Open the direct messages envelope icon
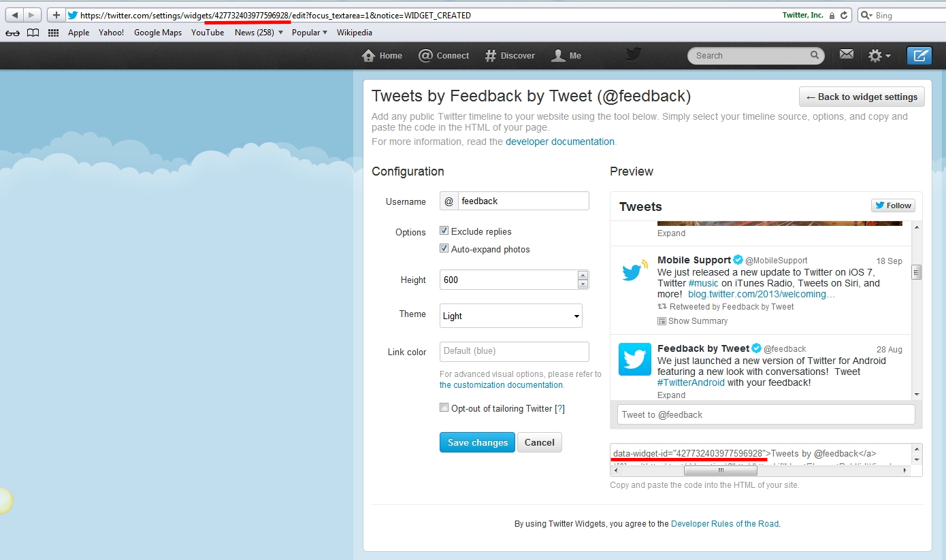This screenshot has height=560, width=946. pos(846,54)
